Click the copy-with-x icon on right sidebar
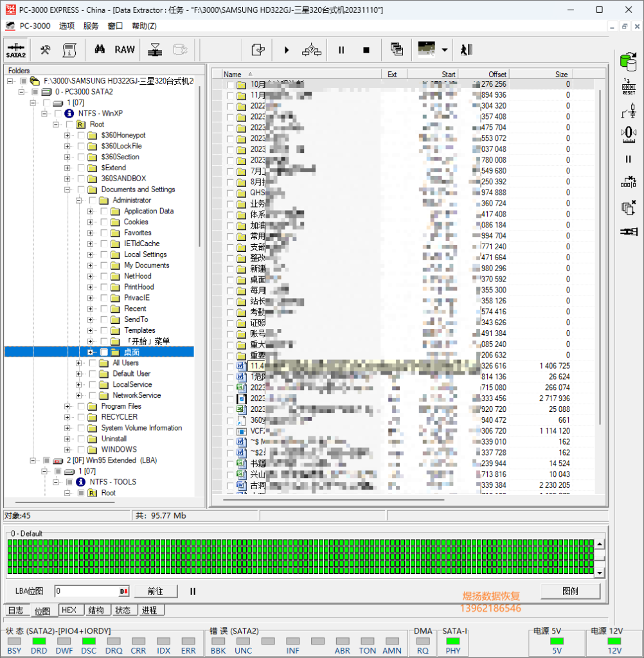This screenshot has width=644, height=658. 629,208
